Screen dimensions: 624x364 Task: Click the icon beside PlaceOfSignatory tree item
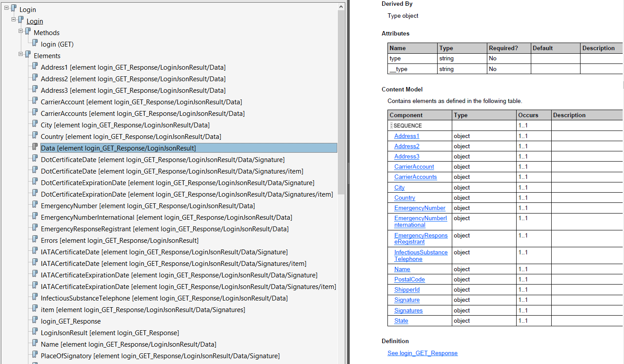[x=35, y=355]
